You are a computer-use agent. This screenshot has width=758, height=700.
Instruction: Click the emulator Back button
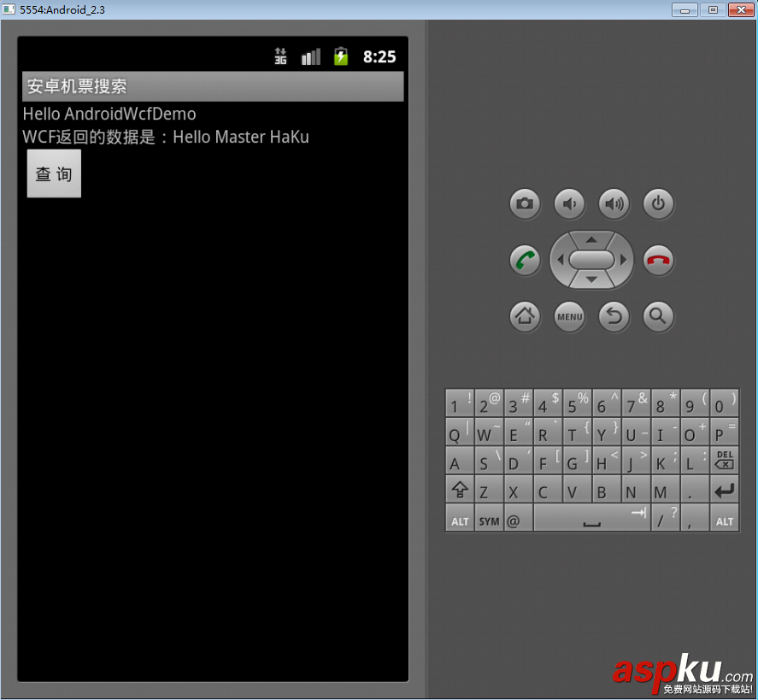(x=614, y=316)
